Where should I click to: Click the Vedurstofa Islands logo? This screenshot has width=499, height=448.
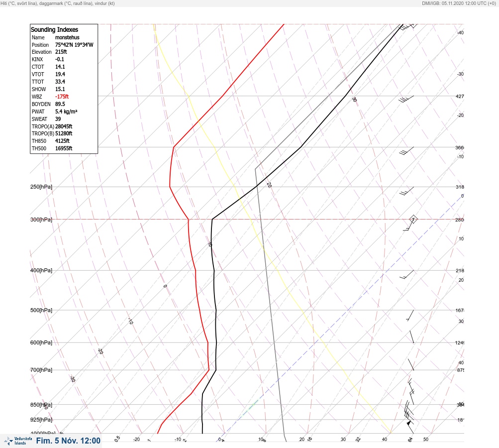pos(18,441)
